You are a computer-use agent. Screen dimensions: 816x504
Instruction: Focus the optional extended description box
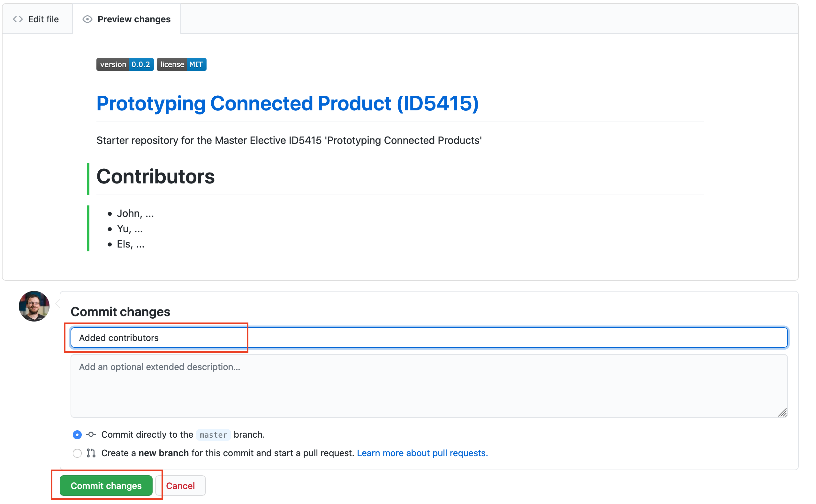click(429, 385)
